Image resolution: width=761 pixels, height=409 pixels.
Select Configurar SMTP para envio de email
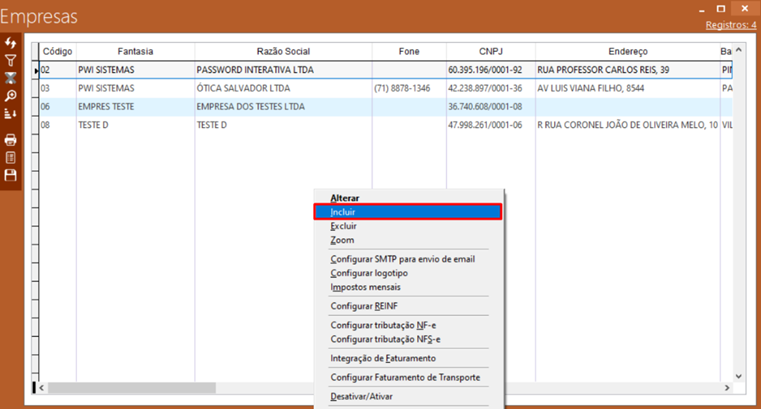pos(402,259)
